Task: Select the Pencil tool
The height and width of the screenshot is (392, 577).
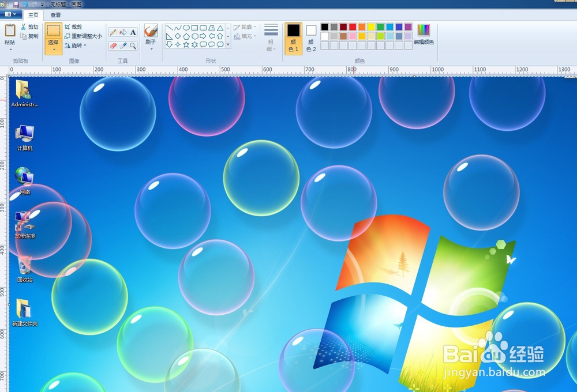Action: point(113,32)
